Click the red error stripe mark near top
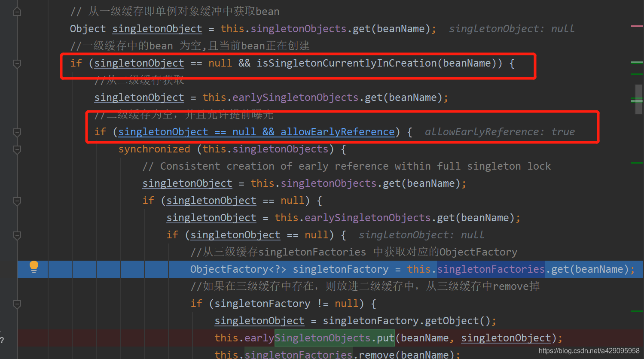Viewport: 644px width, 359px height. tap(637, 26)
